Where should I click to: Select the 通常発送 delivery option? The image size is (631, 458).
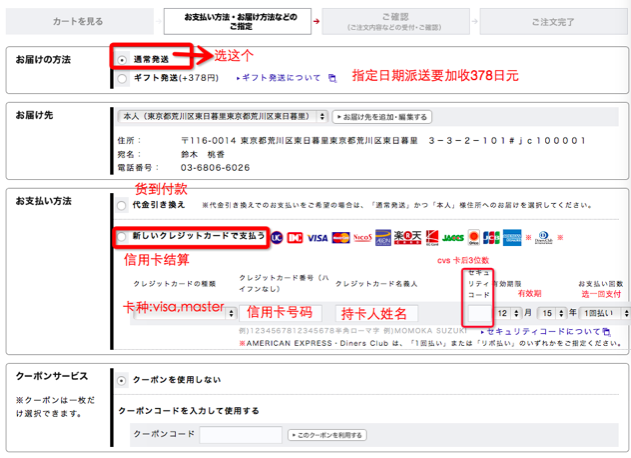pos(122,59)
